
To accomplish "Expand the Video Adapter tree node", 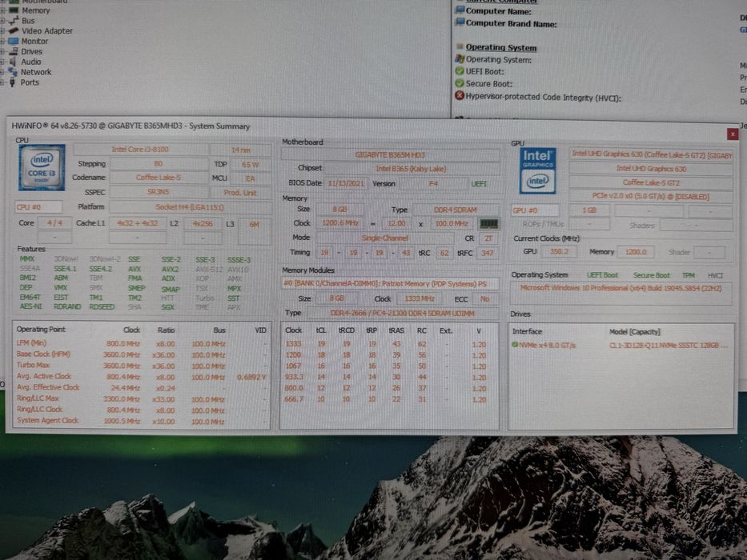I will click(2, 31).
